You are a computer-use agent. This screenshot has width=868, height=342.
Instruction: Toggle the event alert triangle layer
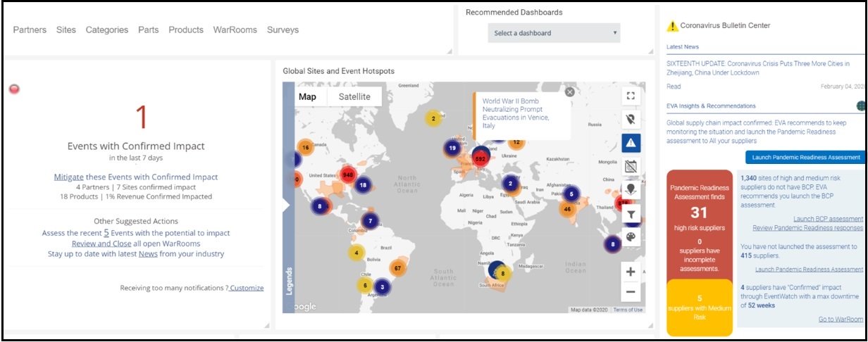[x=631, y=143]
